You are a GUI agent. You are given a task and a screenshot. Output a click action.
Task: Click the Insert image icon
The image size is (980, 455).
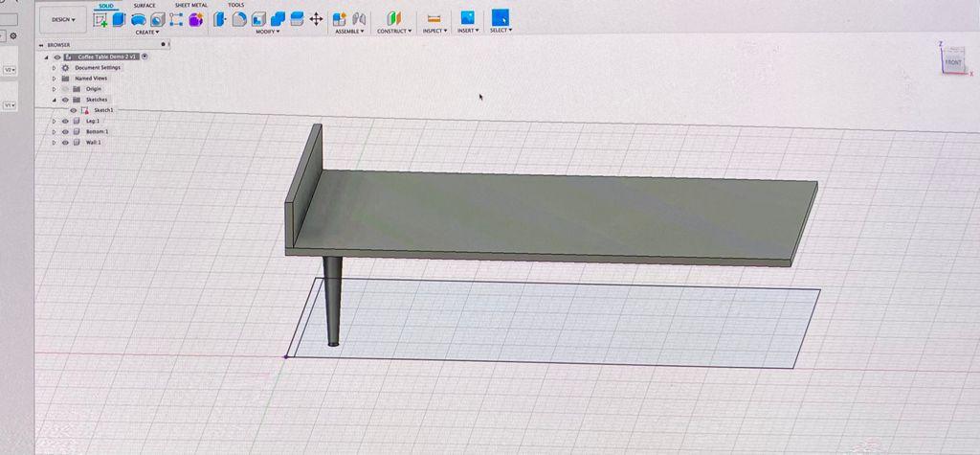coord(467,17)
